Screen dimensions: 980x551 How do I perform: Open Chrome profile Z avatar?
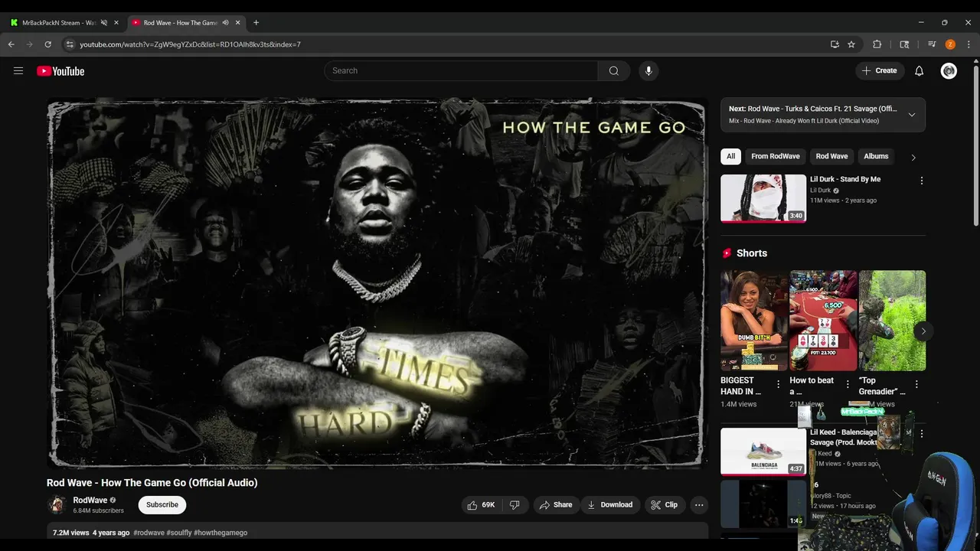tap(950, 44)
